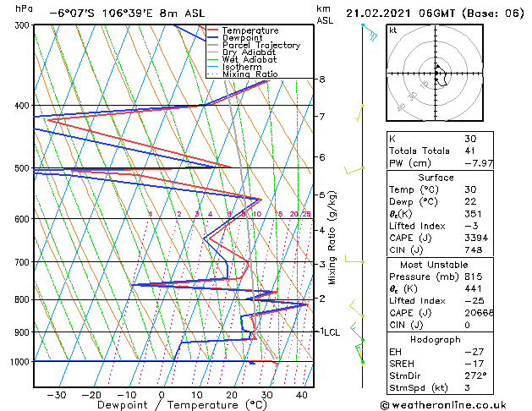Click the LCL marker label
Screen dimensions: 532x411
point(332,332)
